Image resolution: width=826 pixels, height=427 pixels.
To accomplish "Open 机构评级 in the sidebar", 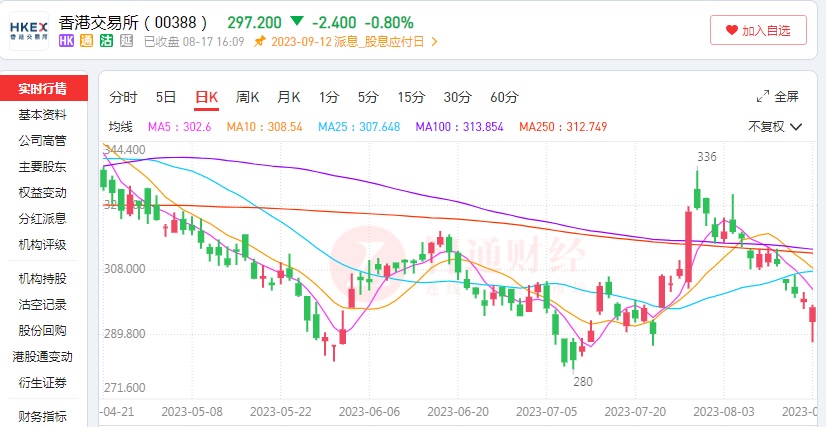I will click(x=43, y=245).
